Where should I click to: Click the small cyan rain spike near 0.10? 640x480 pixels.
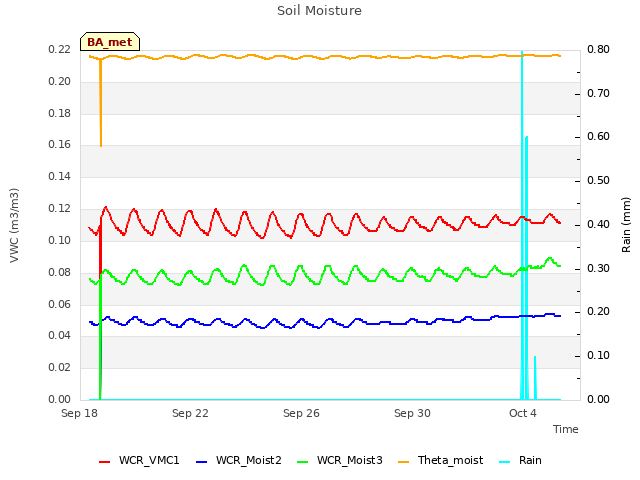click(x=535, y=378)
